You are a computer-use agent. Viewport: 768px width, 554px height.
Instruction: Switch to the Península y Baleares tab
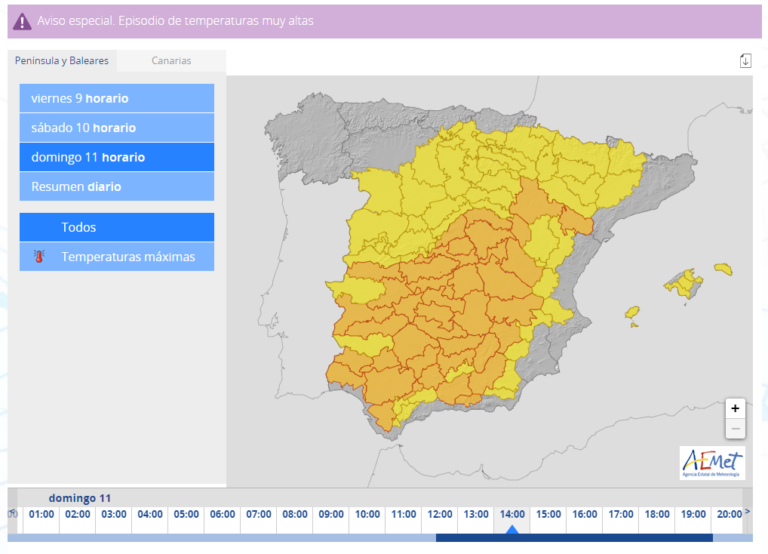pyautogui.click(x=62, y=61)
